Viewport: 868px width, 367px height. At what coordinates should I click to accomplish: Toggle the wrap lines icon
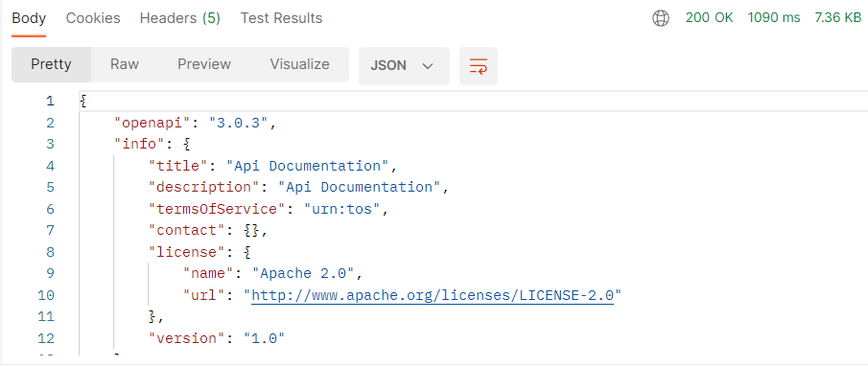[479, 66]
